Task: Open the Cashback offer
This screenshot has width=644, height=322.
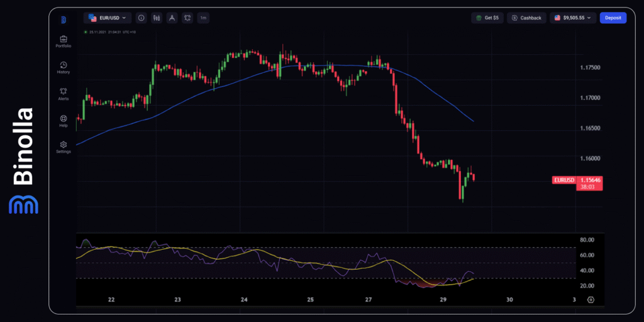Action: coord(526,18)
